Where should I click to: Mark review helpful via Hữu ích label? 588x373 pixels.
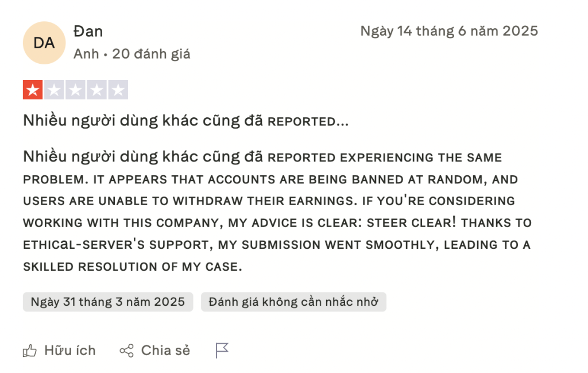tap(69, 351)
